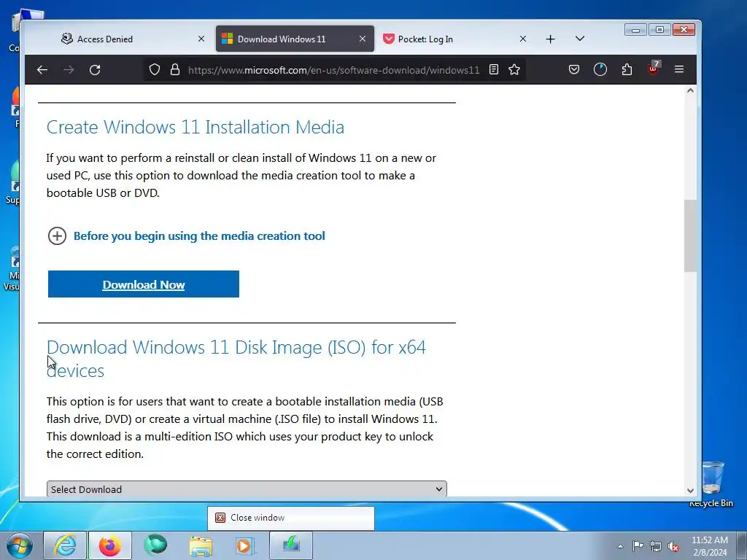Open the network tray icon
Image resolution: width=747 pixels, height=560 pixels.
tap(656, 546)
